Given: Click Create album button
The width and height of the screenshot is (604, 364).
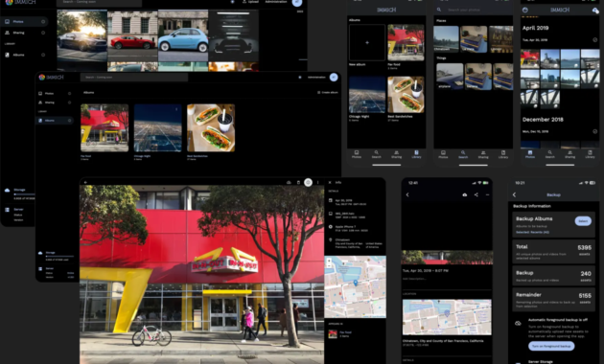Looking at the screenshot, I should (x=328, y=92).
